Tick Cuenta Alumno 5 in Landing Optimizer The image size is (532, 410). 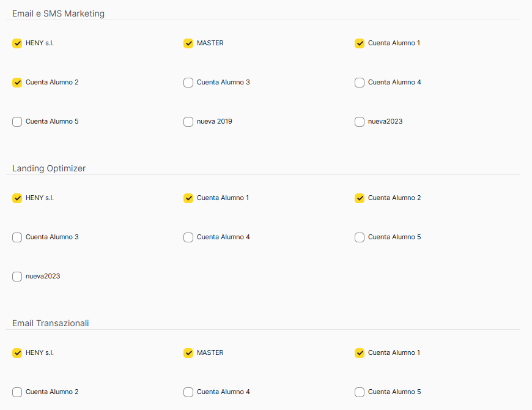tap(360, 237)
